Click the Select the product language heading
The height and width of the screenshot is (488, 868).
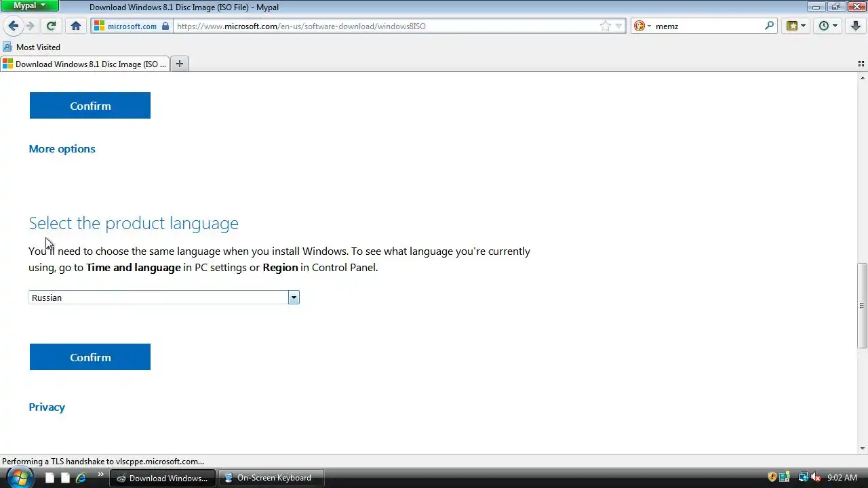[x=134, y=223]
